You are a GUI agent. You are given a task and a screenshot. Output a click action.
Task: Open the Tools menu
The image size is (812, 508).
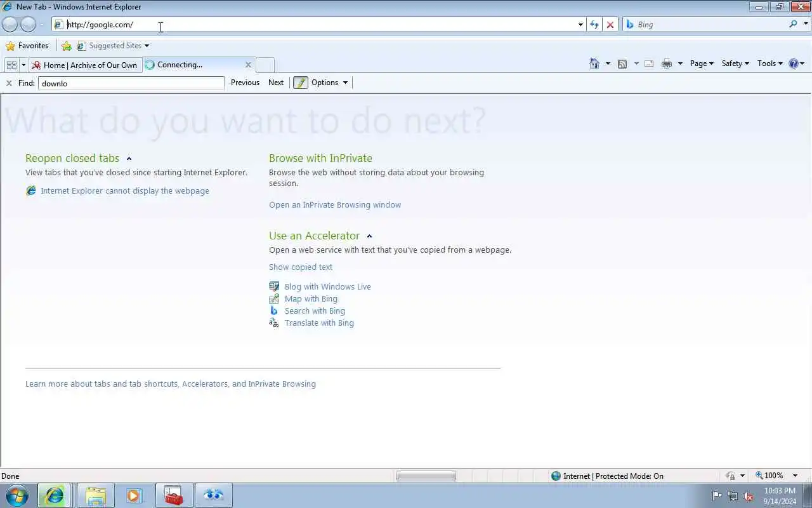coord(770,63)
